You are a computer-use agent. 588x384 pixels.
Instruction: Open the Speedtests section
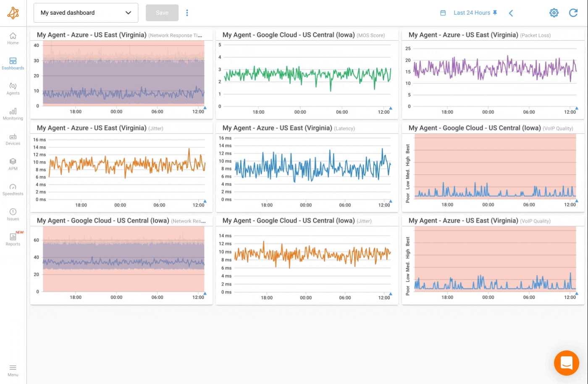[x=13, y=190]
